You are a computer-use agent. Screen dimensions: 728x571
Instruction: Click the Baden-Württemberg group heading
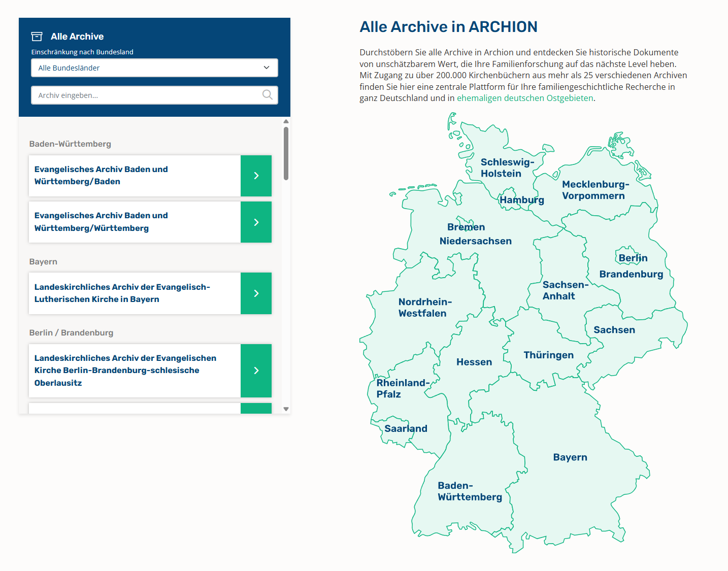pyautogui.click(x=70, y=144)
